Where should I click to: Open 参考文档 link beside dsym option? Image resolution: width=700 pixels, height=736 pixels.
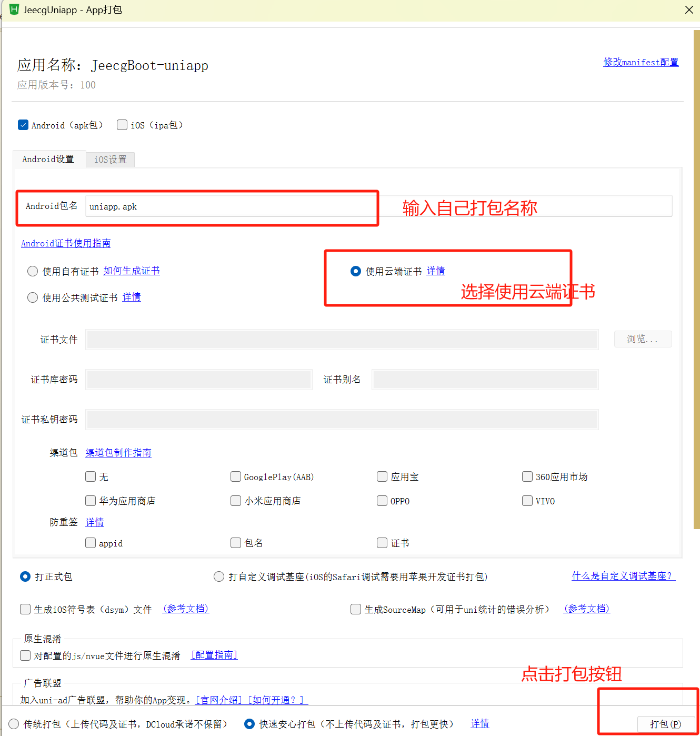(x=186, y=609)
